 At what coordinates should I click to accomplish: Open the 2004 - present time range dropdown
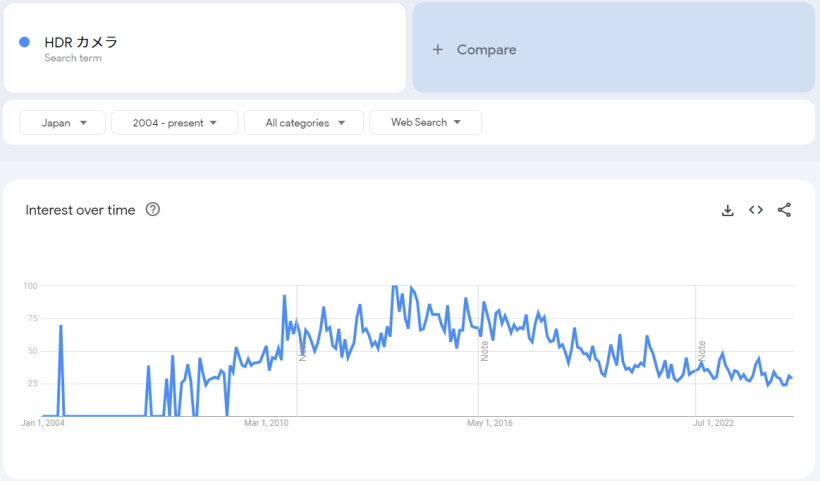point(174,123)
